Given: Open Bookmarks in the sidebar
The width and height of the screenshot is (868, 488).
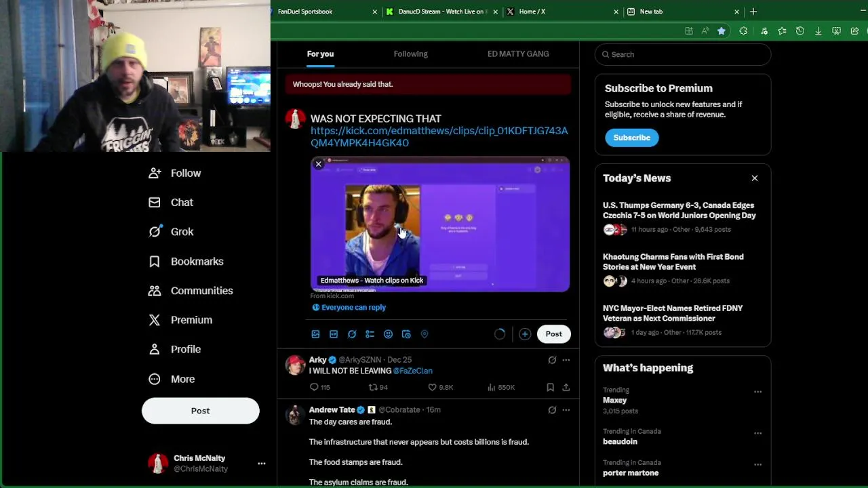Looking at the screenshot, I should coord(186,261).
